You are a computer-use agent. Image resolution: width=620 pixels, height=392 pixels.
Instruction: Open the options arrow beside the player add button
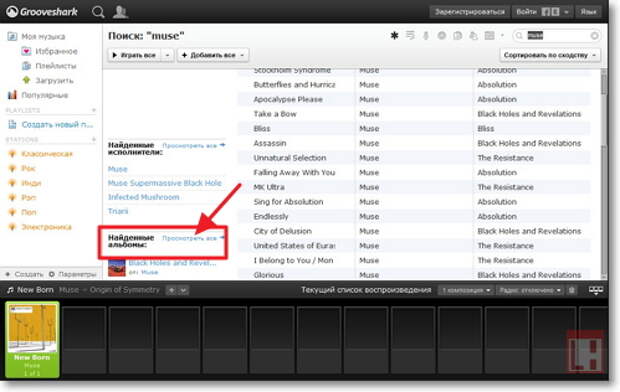183,290
